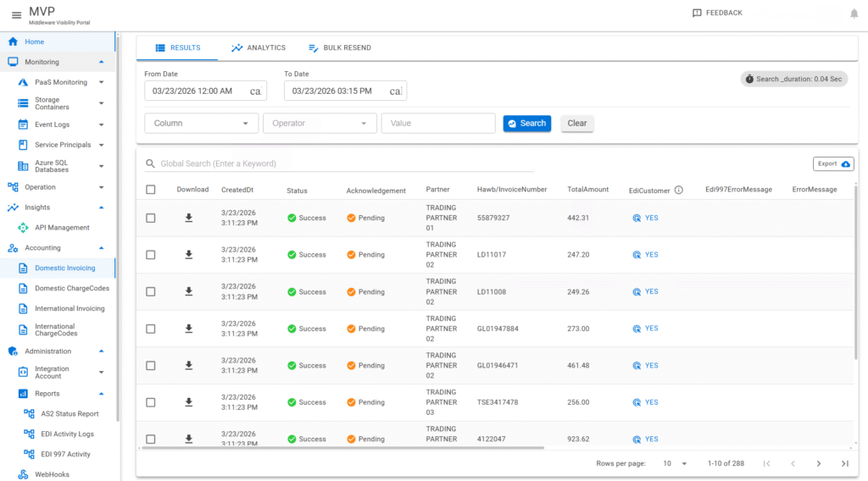Viewport: 868px width, 481px height.
Task: Open the EdiCustomer info icon
Action: tap(679, 191)
